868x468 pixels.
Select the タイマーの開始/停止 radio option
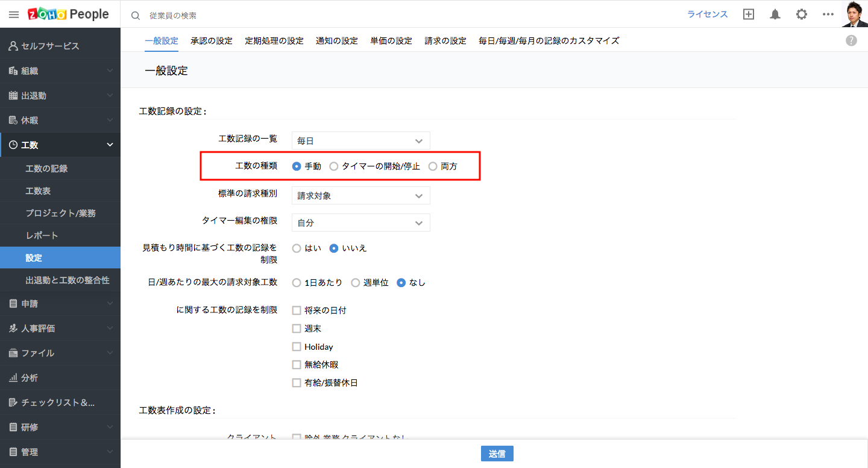(x=334, y=166)
